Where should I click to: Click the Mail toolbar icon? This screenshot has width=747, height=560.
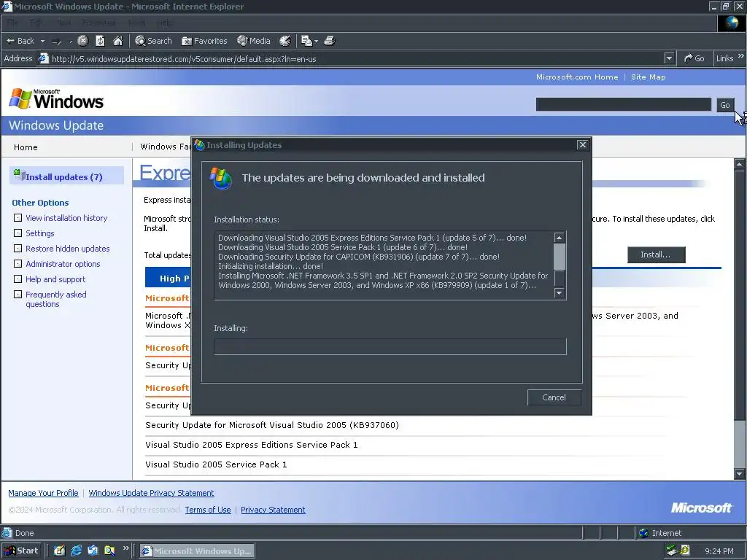pos(306,41)
